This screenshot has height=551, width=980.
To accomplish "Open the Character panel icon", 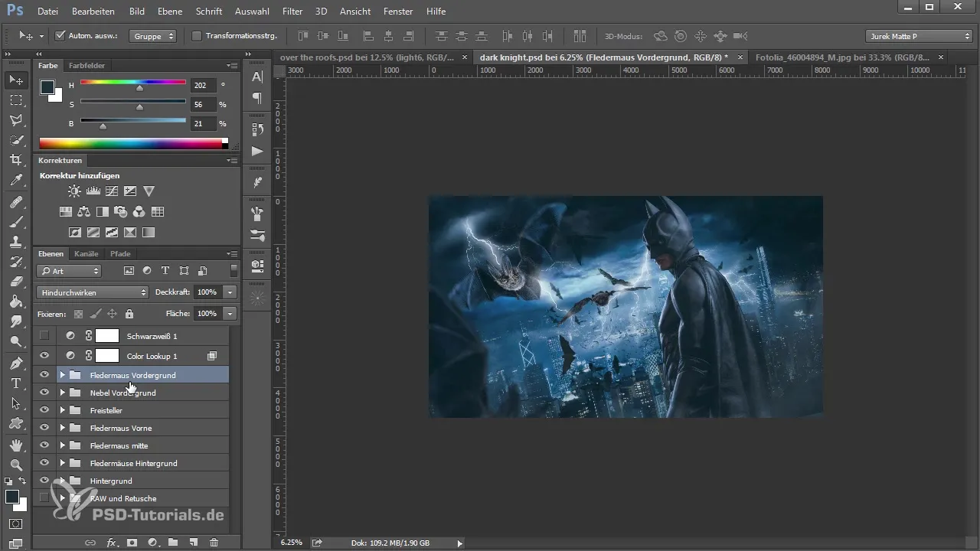I will point(258,77).
